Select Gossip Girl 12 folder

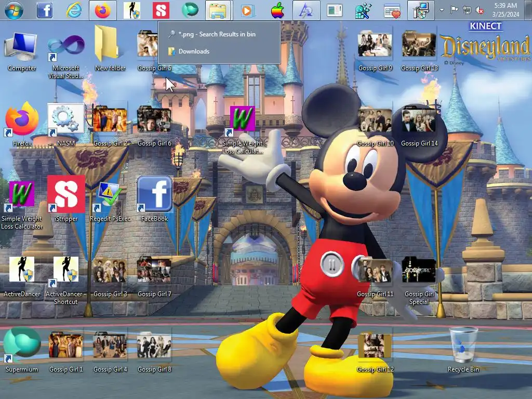[375, 352]
